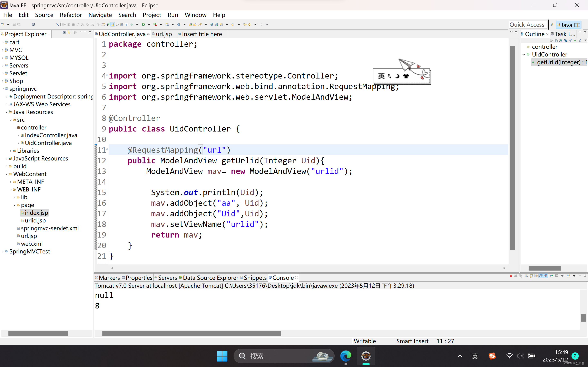Click the Collapse All icon in Outline
Image resolution: width=588 pixels, height=367 pixels.
(556, 41)
